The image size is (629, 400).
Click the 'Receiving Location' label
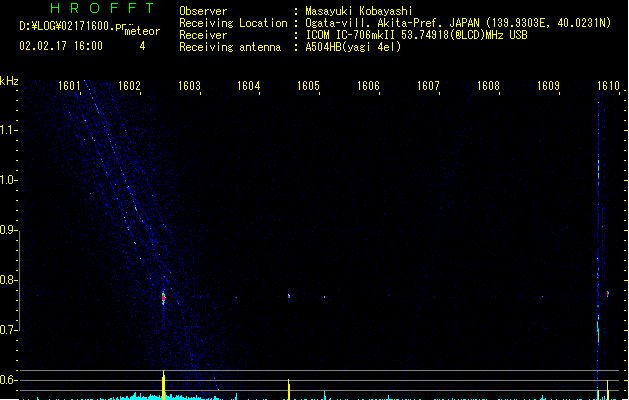click(233, 23)
